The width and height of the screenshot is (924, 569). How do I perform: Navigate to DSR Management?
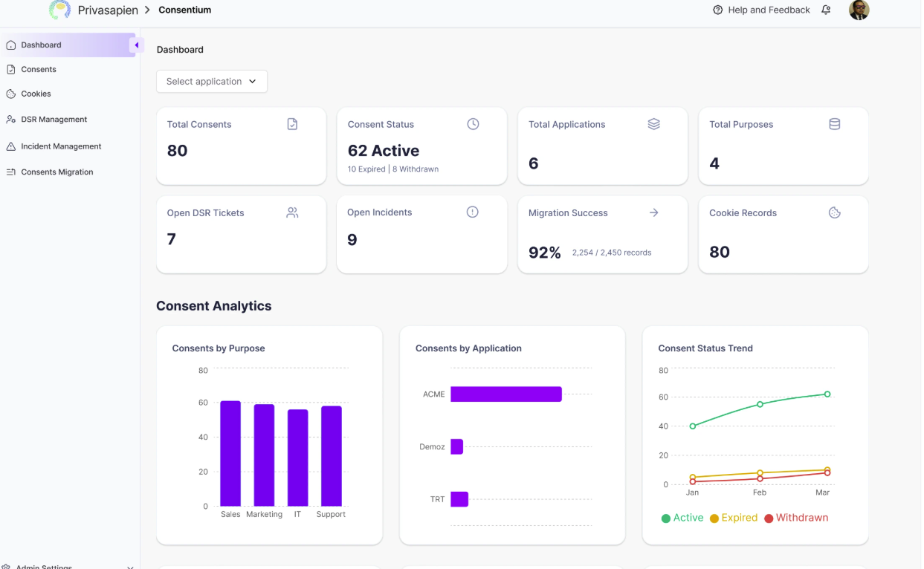54,119
